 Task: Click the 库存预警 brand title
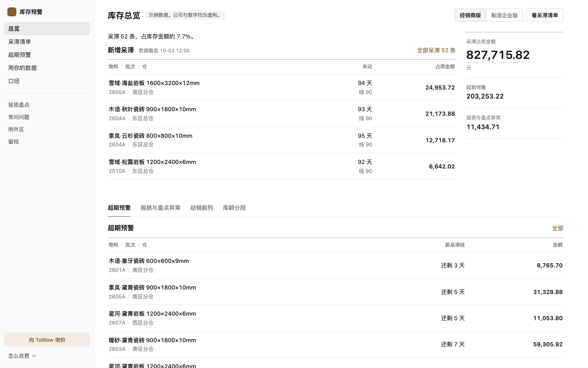tap(31, 12)
